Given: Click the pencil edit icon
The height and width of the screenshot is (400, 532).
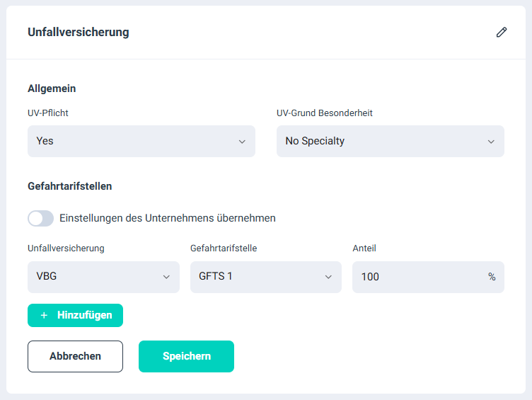Looking at the screenshot, I should tap(502, 32).
